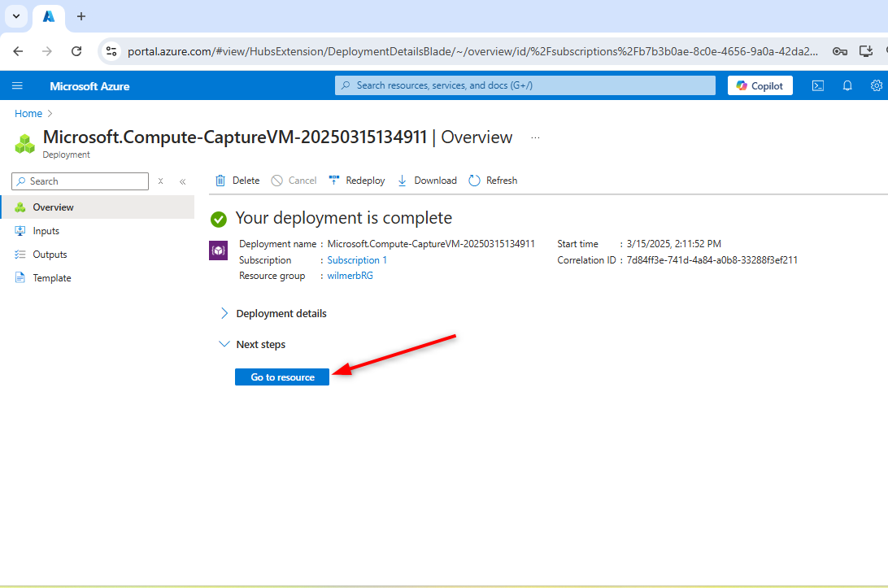Open the site information icon in address bar
Viewport: 888px width, 588px height.
111,51
